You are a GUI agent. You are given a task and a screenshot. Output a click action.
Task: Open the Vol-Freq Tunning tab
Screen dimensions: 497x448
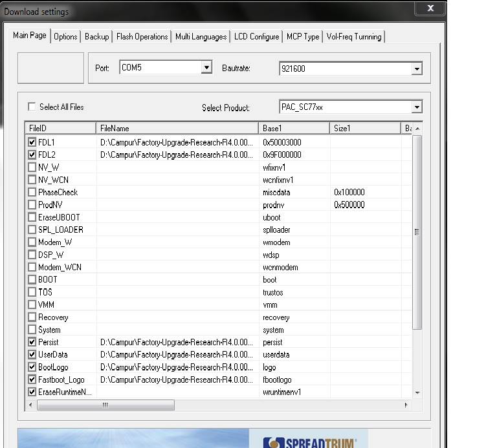click(x=354, y=37)
